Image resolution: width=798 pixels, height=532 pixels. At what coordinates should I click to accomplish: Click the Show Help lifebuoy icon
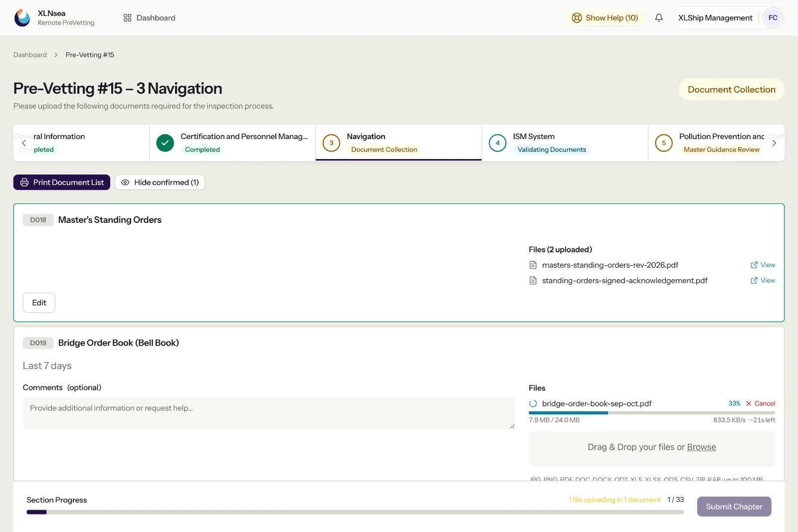(x=577, y=18)
